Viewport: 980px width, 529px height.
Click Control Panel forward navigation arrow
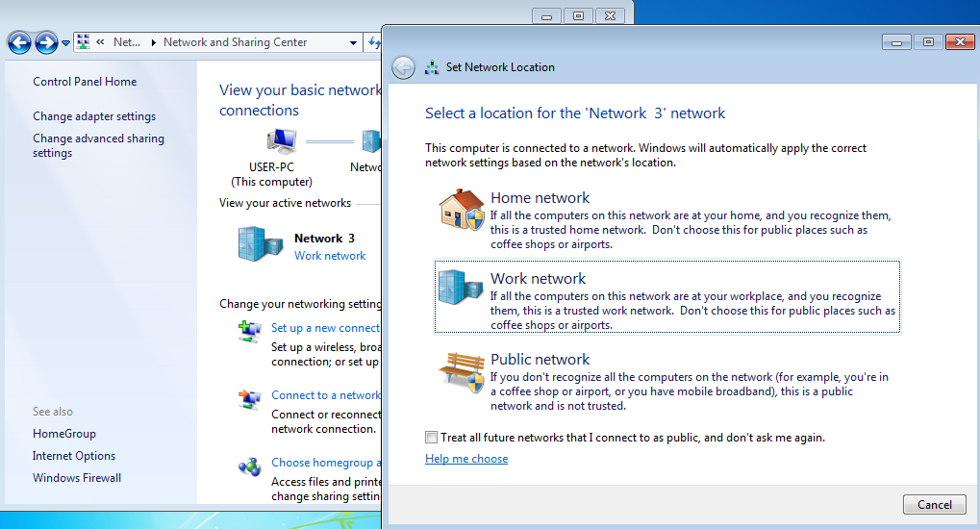click(46, 42)
